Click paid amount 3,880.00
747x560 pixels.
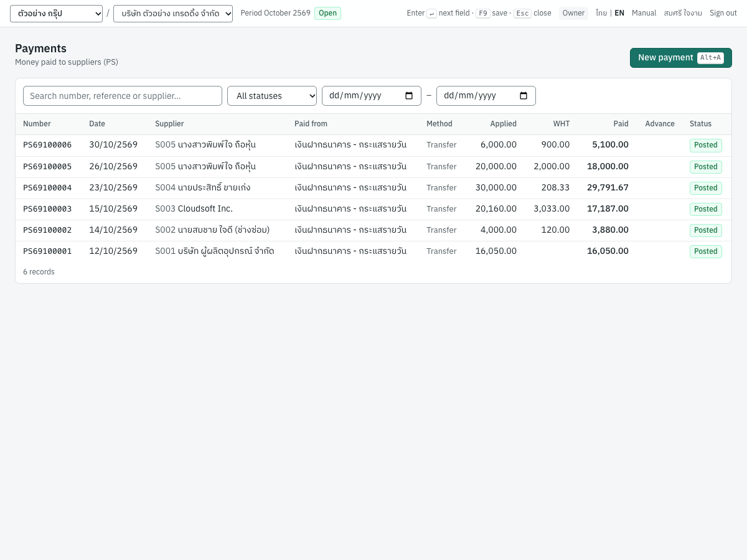pos(610,230)
